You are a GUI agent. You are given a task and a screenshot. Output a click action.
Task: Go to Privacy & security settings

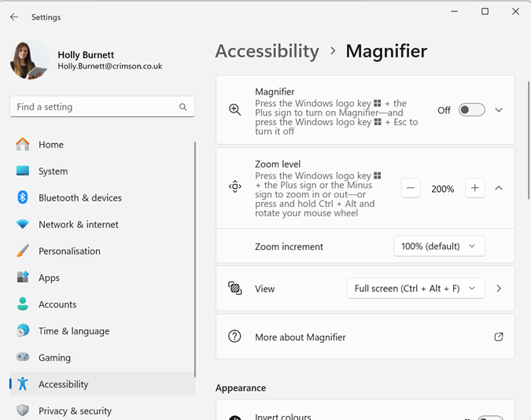click(75, 411)
